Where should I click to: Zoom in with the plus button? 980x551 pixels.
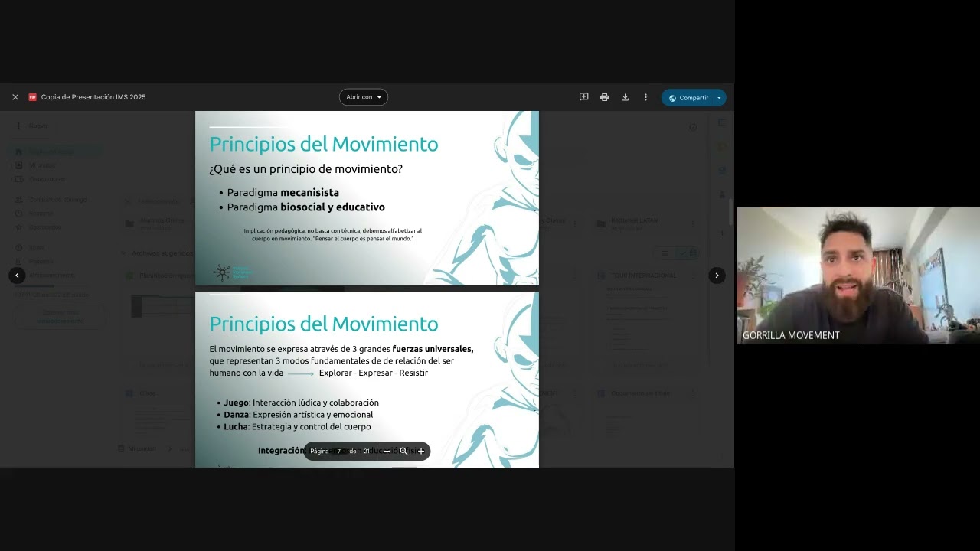click(420, 452)
